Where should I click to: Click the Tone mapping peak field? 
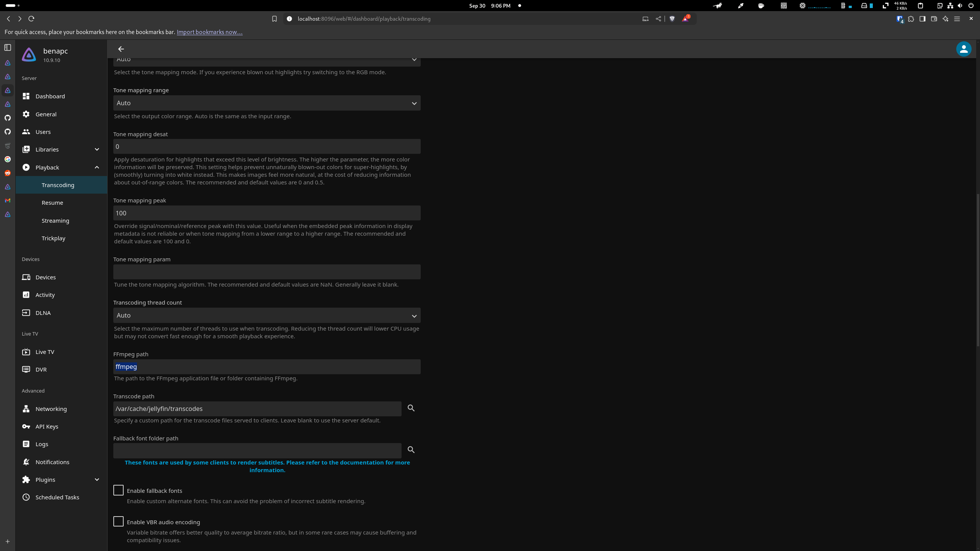[x=266, y=213]
